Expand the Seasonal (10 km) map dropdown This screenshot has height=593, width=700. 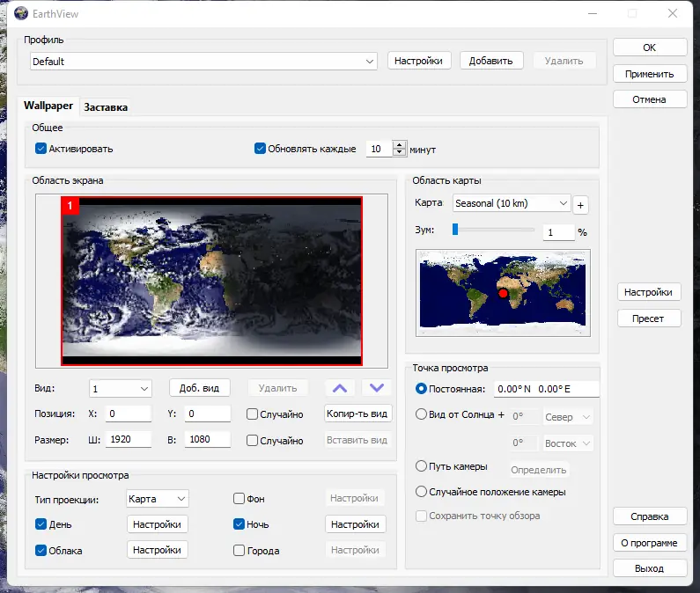[x=512, y=203]
